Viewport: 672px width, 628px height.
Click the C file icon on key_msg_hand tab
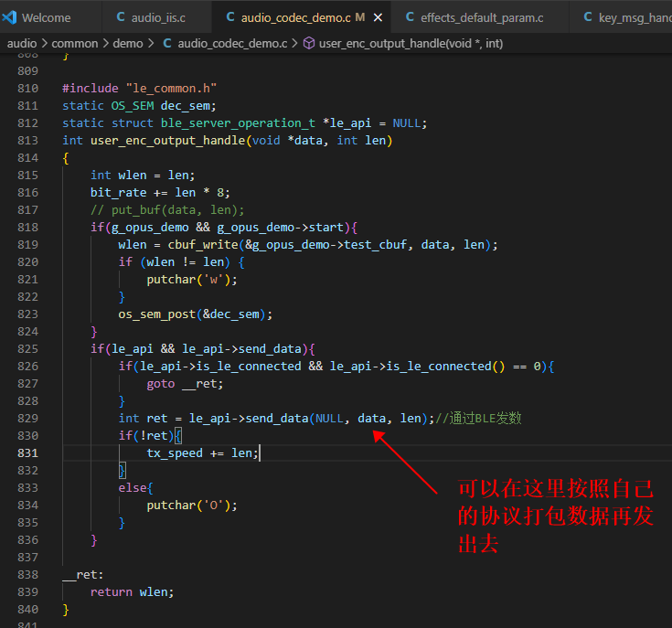[x=588, y=17]
